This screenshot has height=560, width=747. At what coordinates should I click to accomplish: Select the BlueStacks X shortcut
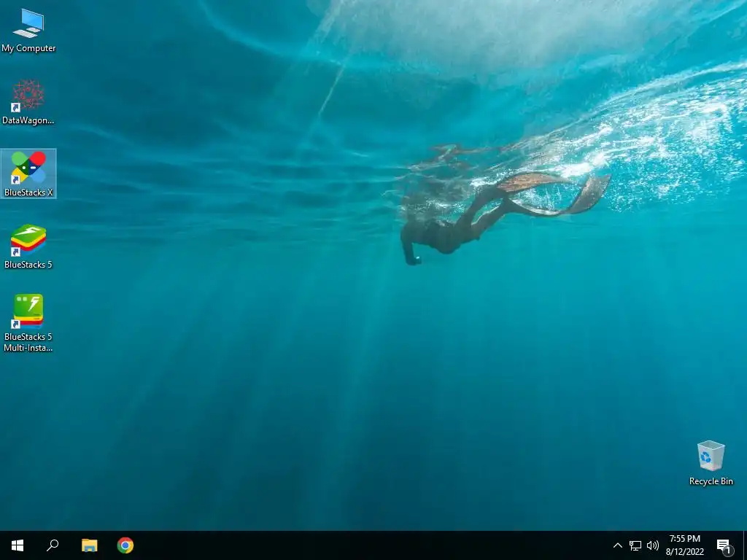(x=28, y=174)
